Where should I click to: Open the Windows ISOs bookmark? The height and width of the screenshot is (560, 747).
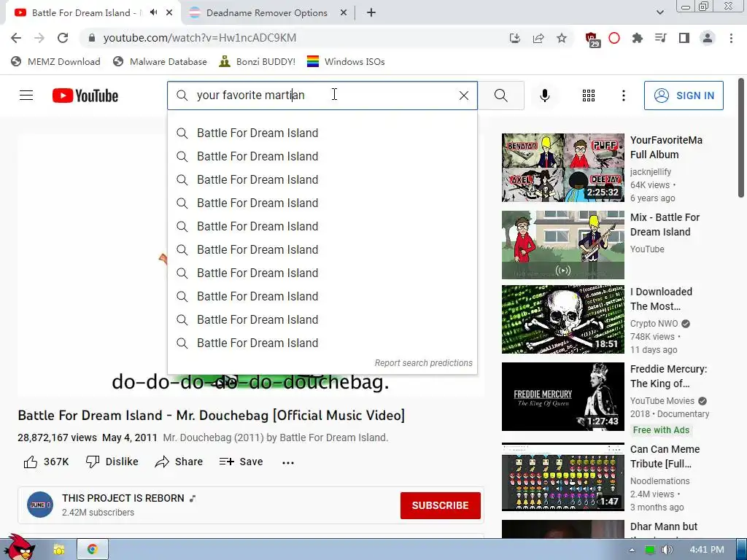click(x=346, y=61)
